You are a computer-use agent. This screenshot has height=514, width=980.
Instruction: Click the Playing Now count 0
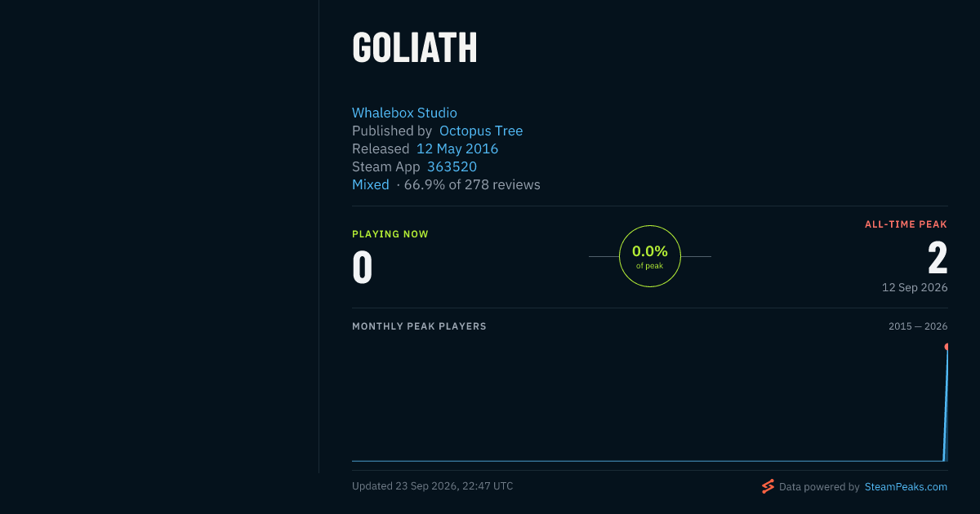(363, 268)
